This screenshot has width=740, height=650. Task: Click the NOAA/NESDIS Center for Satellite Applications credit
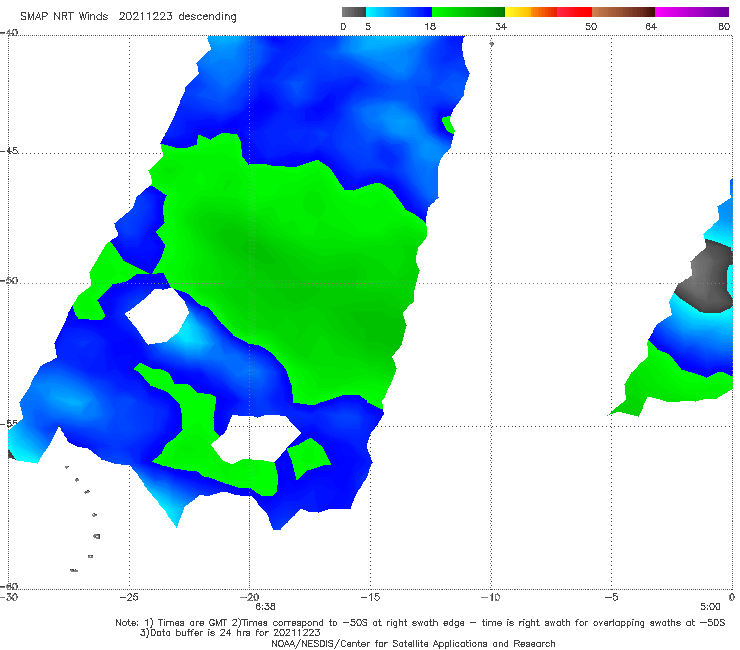(x=413, y=643)
